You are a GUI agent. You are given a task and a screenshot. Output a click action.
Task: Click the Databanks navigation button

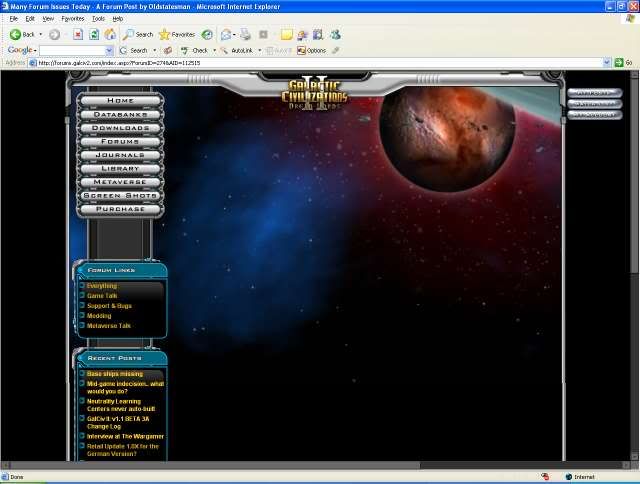pos(120,114)
